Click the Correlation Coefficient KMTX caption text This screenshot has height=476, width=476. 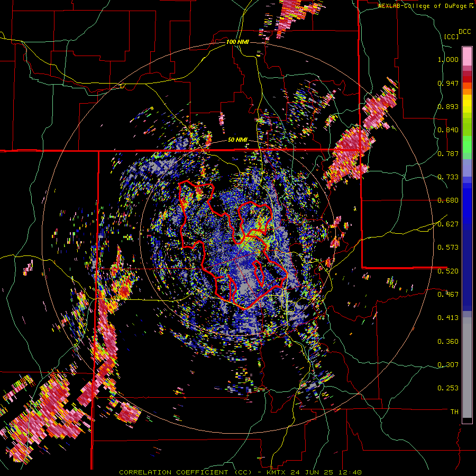point(241,472)
